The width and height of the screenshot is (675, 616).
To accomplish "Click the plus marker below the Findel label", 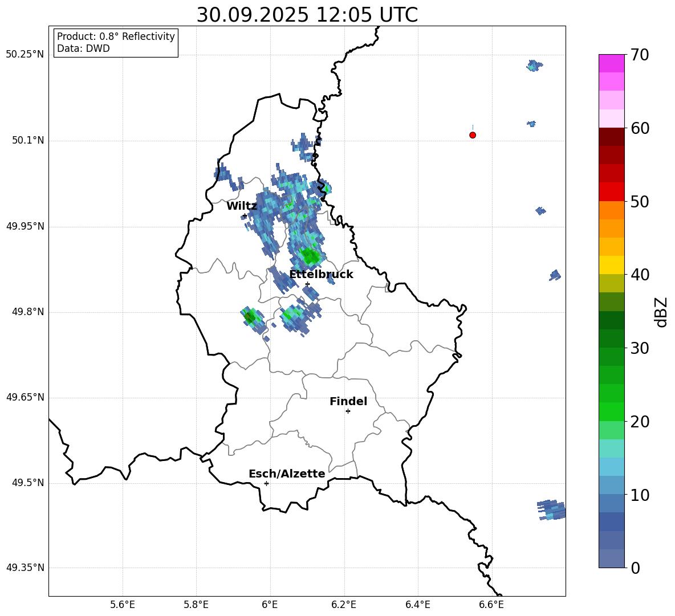I will point(348,411).
